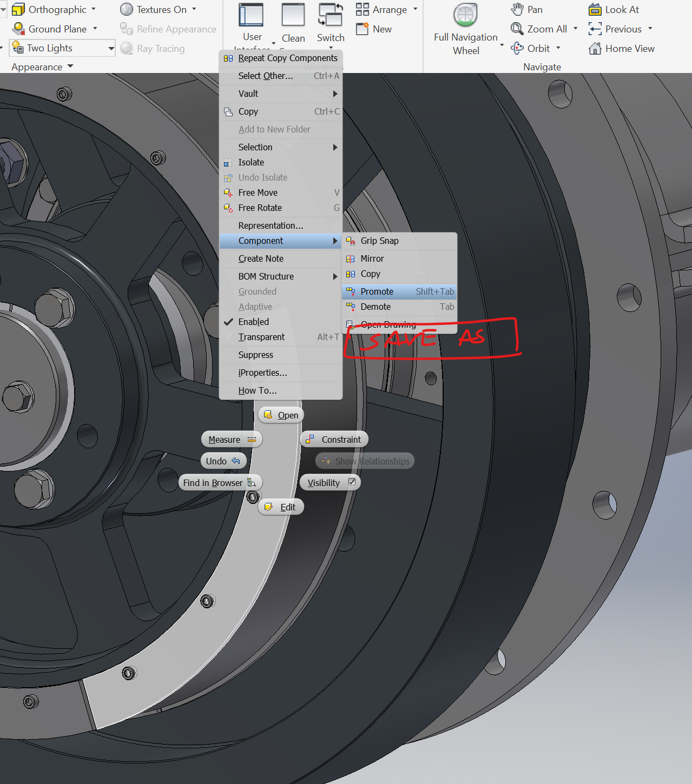The width and height of the screenshot is (692, 784).
Task: Activate the Pan hand tool
Action: tap(517, 9)
